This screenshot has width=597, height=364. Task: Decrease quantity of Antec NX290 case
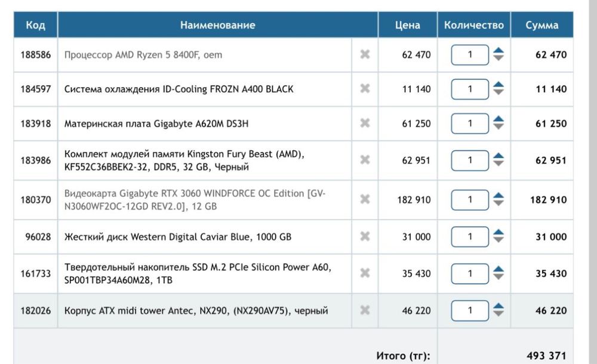(498, 314)
